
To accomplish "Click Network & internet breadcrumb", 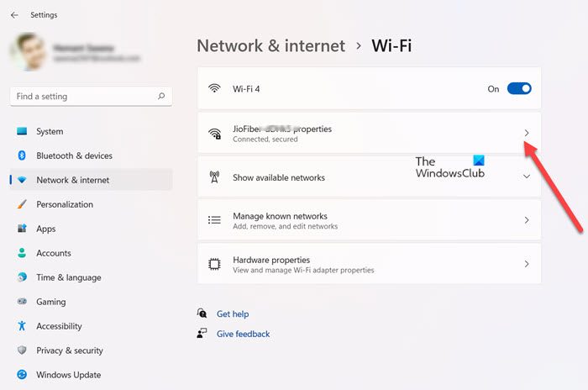I will pos(270,45).
